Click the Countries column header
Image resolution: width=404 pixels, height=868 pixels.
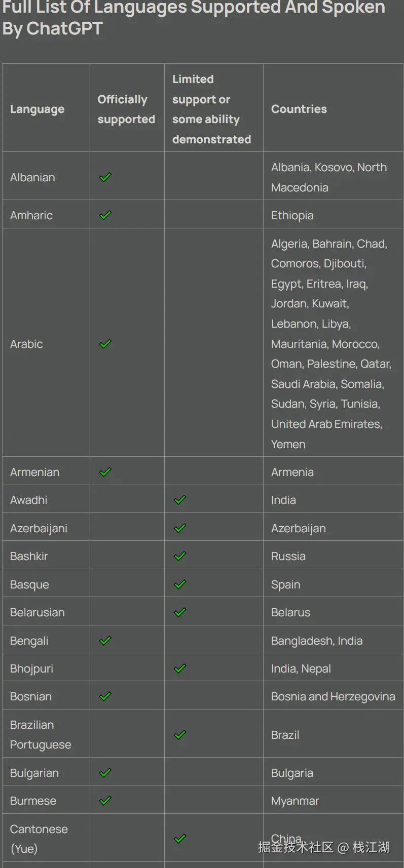click(299, 109)
